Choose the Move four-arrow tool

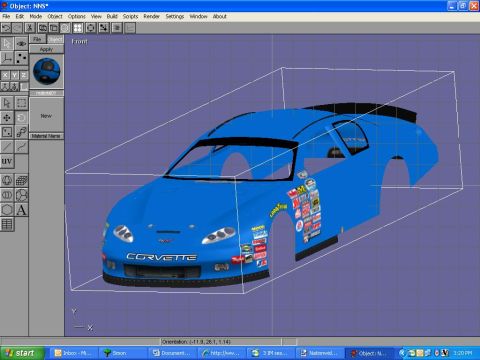[x=7, y=118]
